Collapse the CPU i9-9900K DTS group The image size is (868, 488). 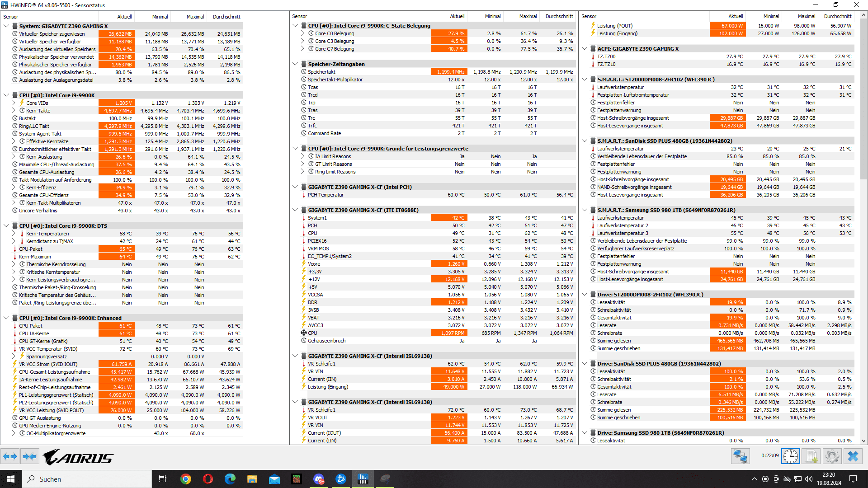[6, 226]
